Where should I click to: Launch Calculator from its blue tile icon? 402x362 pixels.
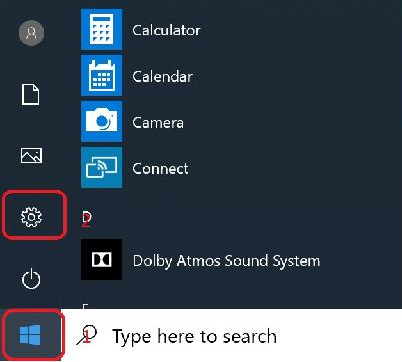click(101, 30)
